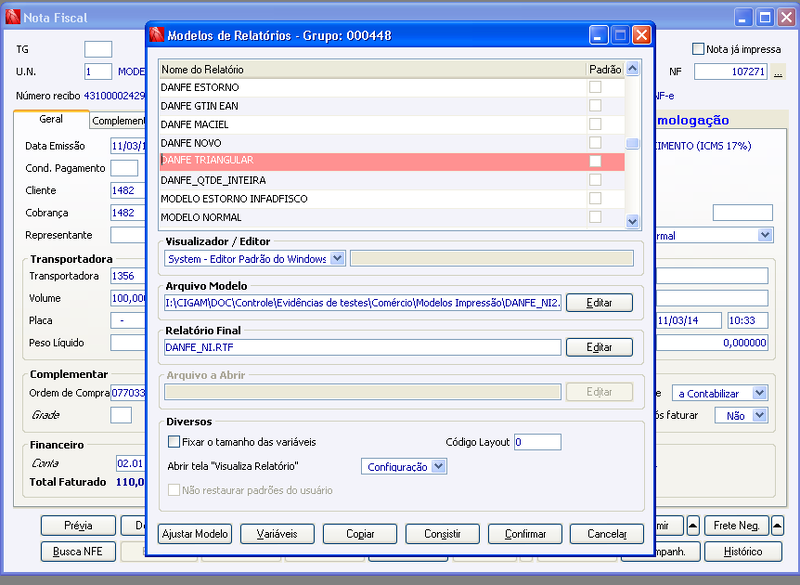Click the Cliente field 1482
This screenshot has width=800, height=585.
(x=128, y=190)
